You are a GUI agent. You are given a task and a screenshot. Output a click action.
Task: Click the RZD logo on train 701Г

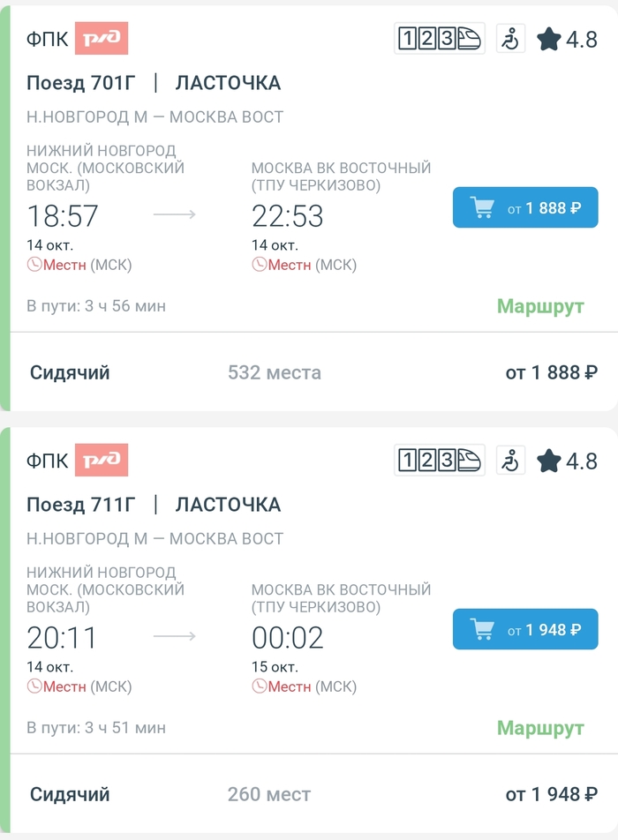coord(102,39)
